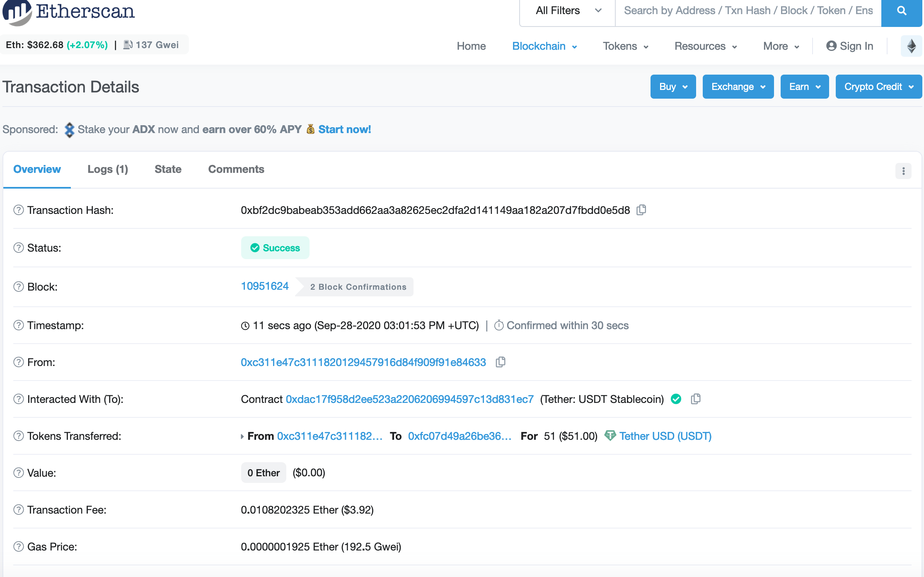Expand the Tokens Transferred arrow
Screen dimensions: 924x577
[242, 436]
